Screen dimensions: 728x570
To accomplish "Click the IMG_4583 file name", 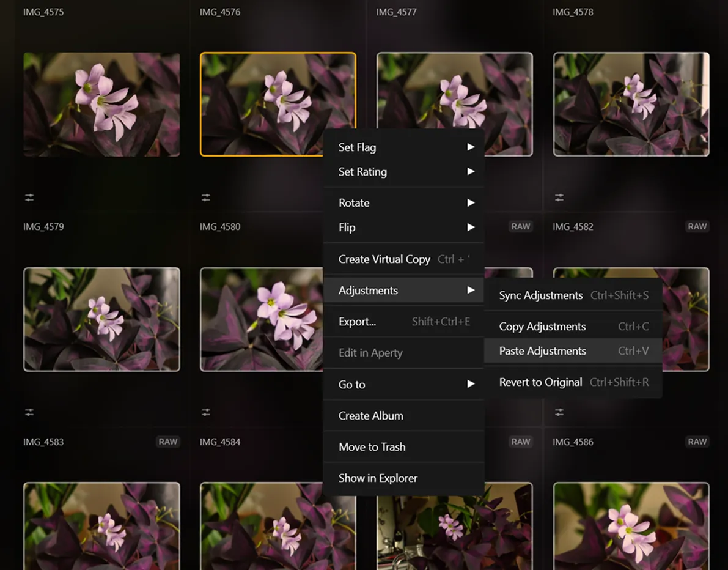I will click(x=43, y=442).
